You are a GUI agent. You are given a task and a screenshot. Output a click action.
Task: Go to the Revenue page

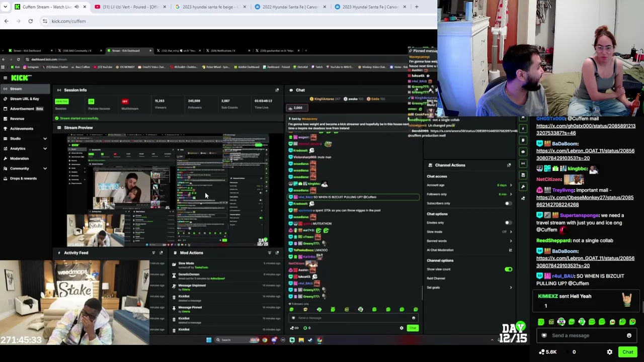pos(25,119)
